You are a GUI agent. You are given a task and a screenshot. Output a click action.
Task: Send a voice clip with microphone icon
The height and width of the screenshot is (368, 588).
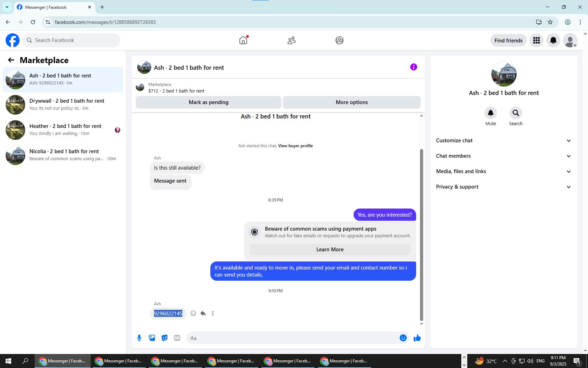(x=139, y=338)
